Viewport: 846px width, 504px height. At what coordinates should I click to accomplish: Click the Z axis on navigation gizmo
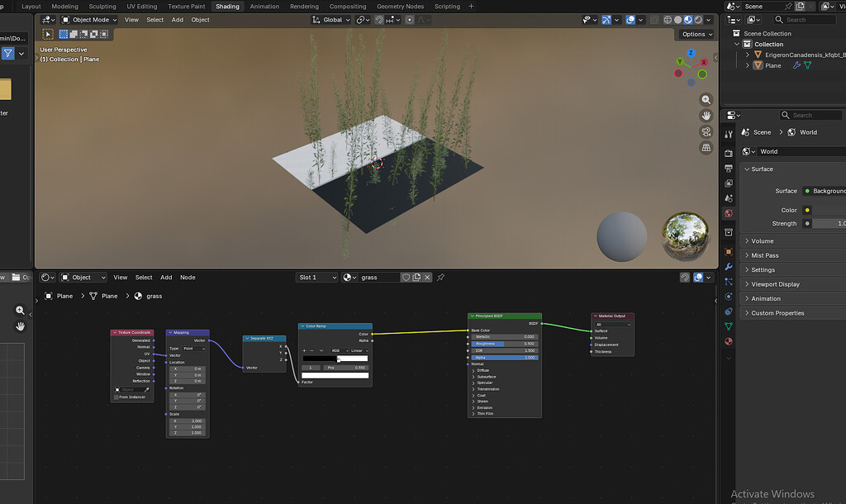691,53
